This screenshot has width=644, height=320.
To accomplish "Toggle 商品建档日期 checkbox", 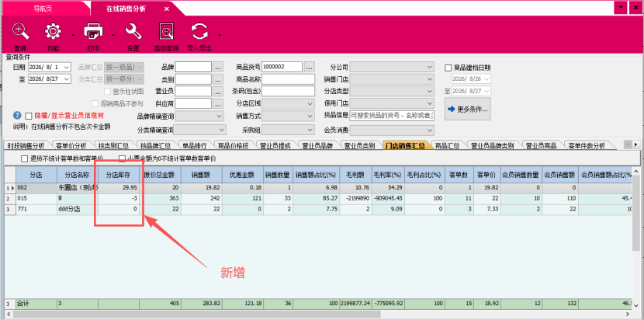I will [448, 68].
